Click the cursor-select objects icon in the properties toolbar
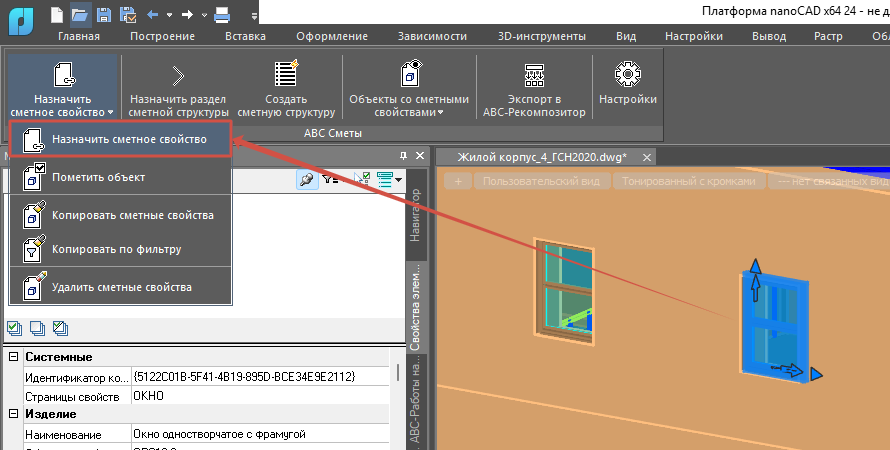 coord(362,180)
